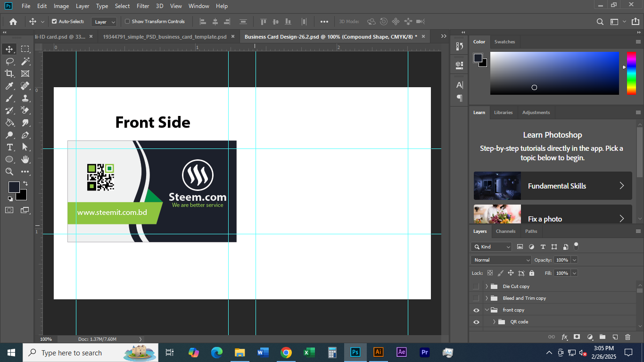
Task: Open the Auto-Select Layer dropdown
Action: click(x=105, y=22)
